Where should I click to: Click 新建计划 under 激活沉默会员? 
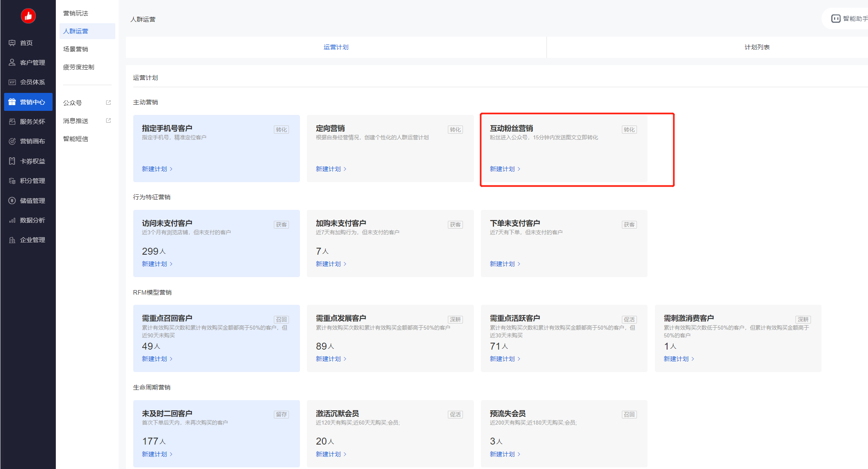tap(331, 454)
